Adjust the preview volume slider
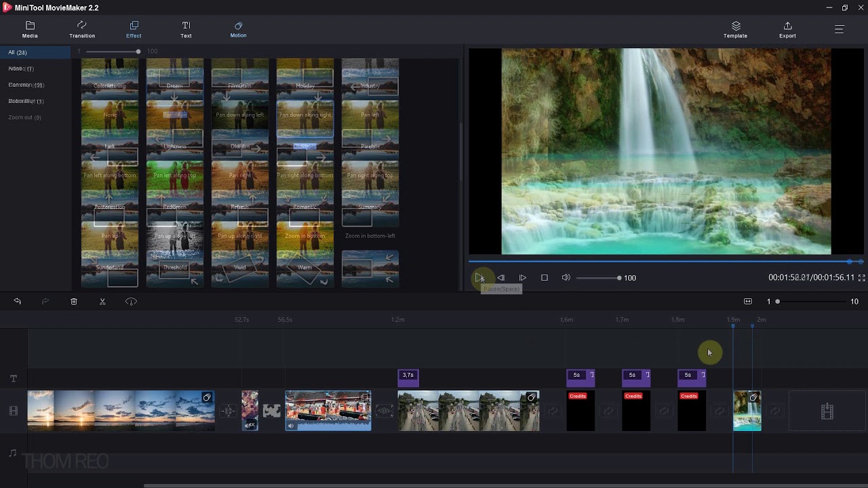868x488 pixels. (598, 278)
